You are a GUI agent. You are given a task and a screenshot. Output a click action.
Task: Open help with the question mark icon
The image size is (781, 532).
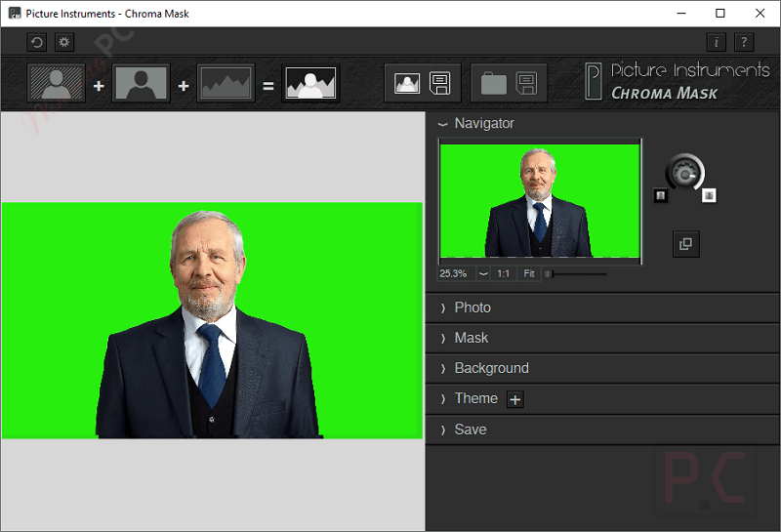[744, 42]
